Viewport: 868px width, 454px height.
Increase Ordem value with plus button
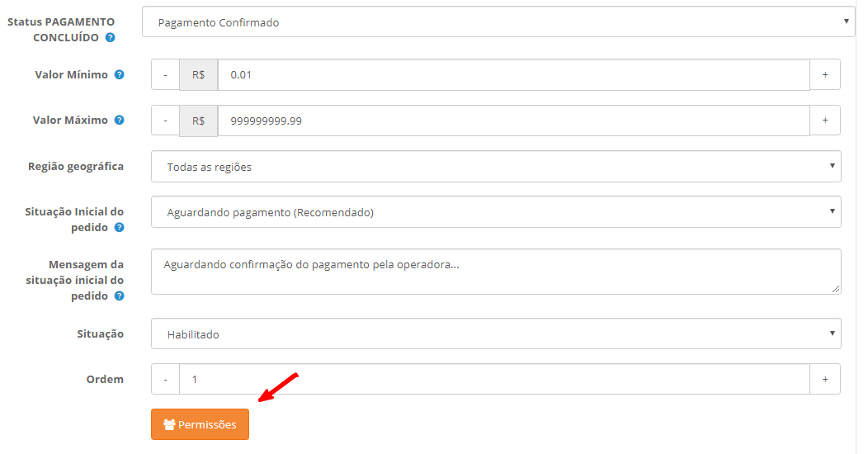825,379
